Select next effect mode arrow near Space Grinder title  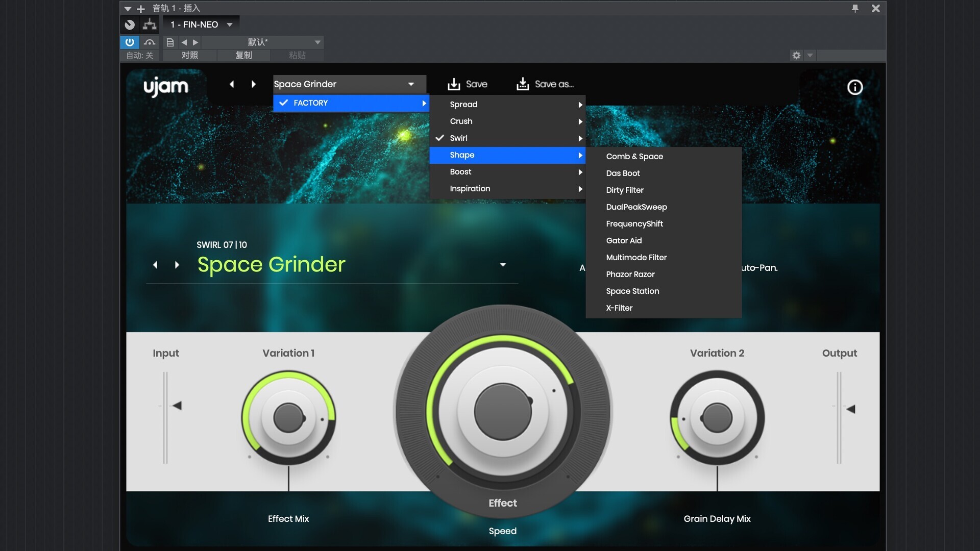177,265
